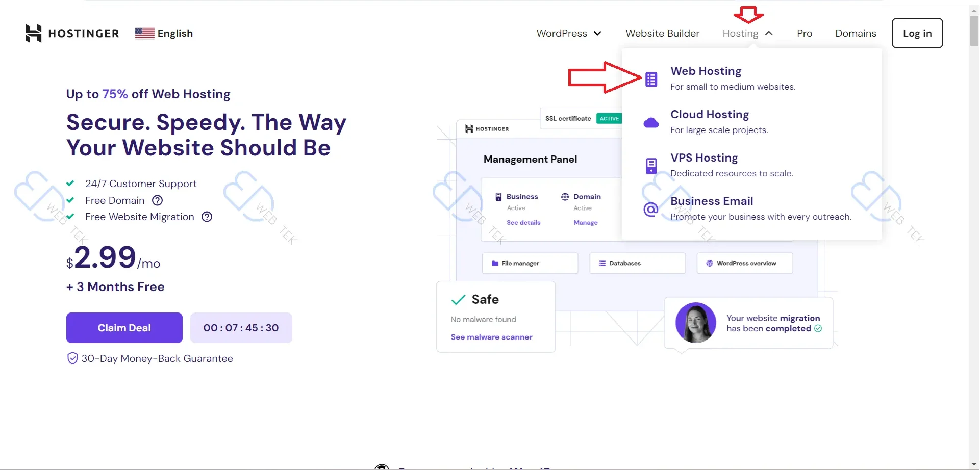The image size is (980, 470).
Task: Click the Business Email at-sign icon
Action: tap(651, 209)
